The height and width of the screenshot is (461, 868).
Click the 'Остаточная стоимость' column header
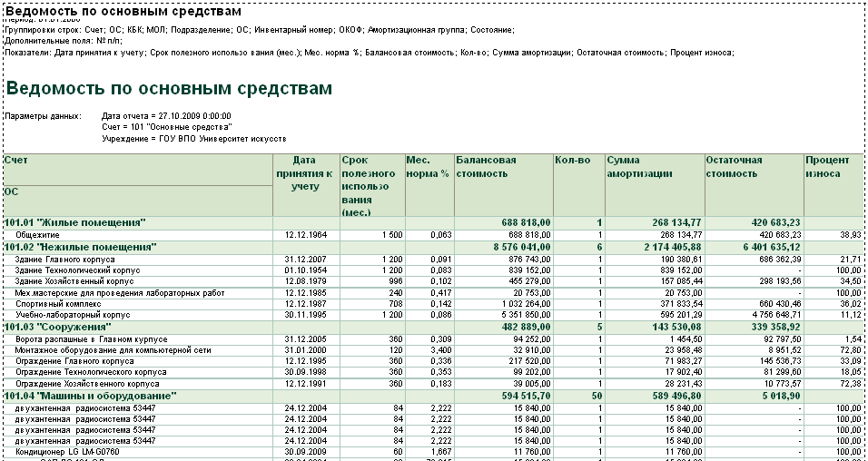coord(754,185)
